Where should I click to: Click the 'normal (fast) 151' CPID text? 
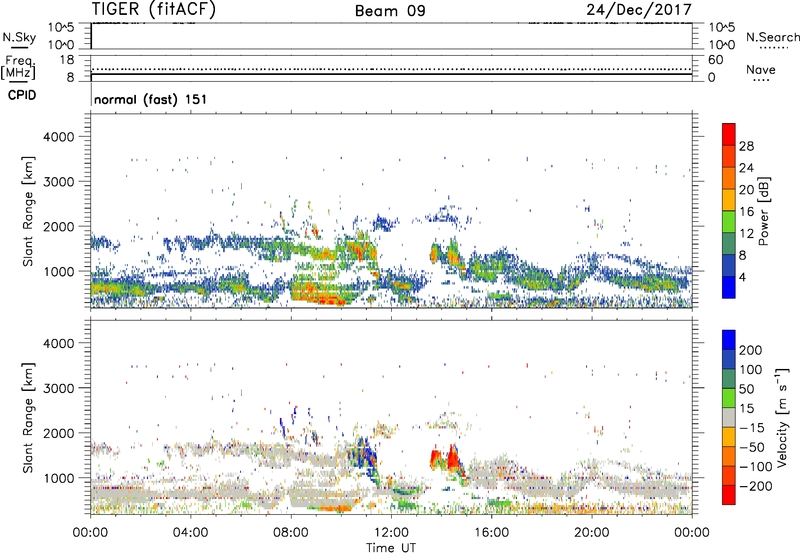point(151,99)
